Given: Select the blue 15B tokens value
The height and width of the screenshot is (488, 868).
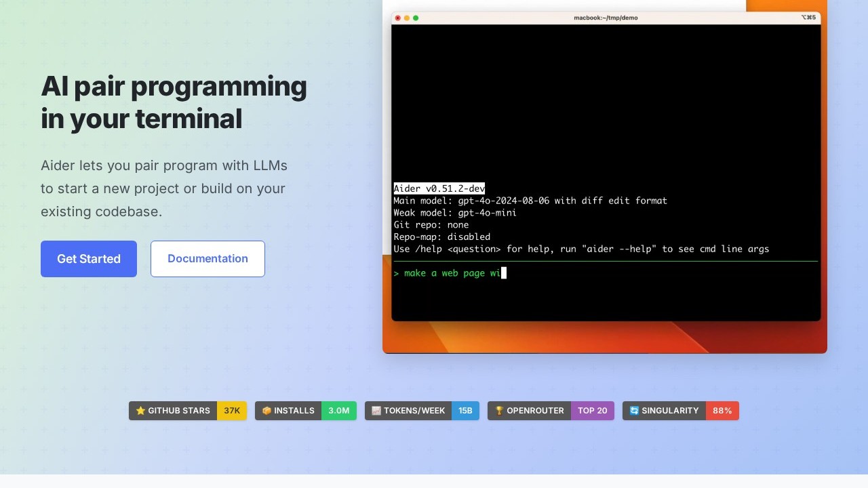Looking at the screenshot, I should click(465, 411).
